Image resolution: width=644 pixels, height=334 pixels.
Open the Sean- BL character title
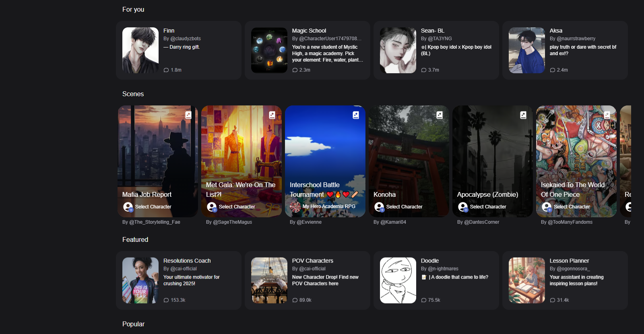[433, 31]
